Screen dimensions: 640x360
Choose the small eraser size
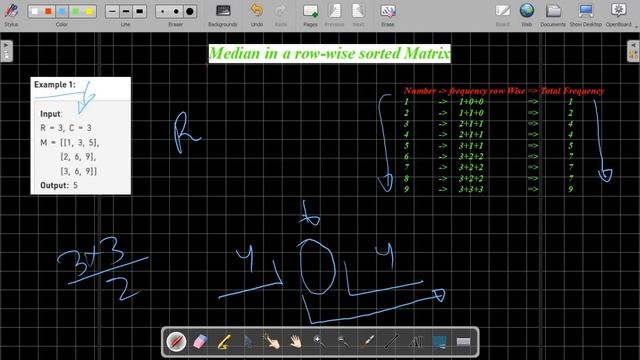pos(162,11)
